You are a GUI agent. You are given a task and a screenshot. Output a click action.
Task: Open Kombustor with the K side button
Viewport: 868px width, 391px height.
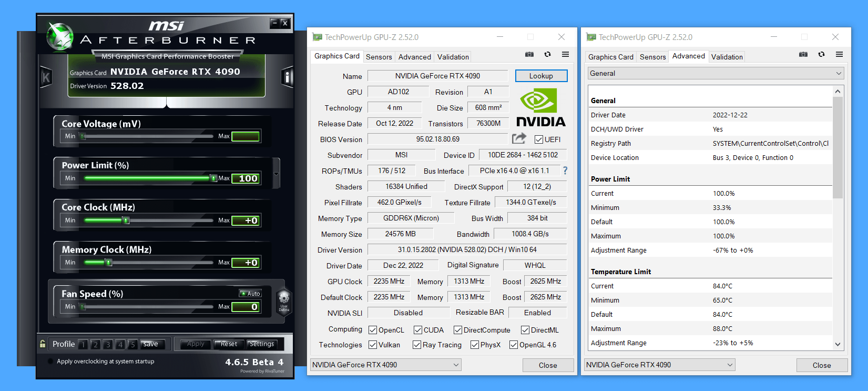pos(46,78)
